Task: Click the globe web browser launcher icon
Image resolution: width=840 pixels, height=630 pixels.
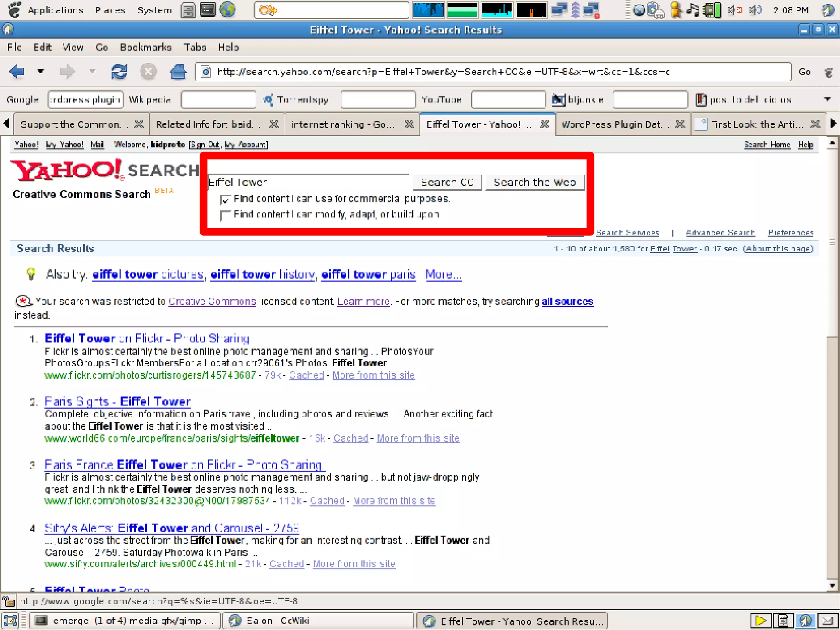Action: pyautogui.click(x=227, y=10)
